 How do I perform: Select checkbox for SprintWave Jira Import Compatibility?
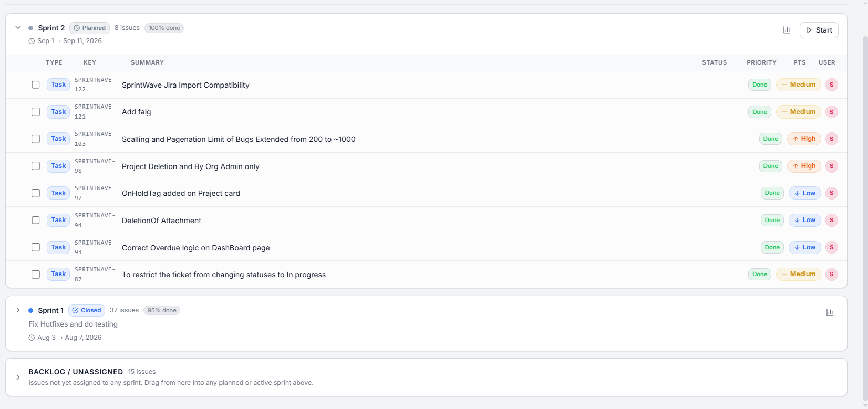[36, 85]
